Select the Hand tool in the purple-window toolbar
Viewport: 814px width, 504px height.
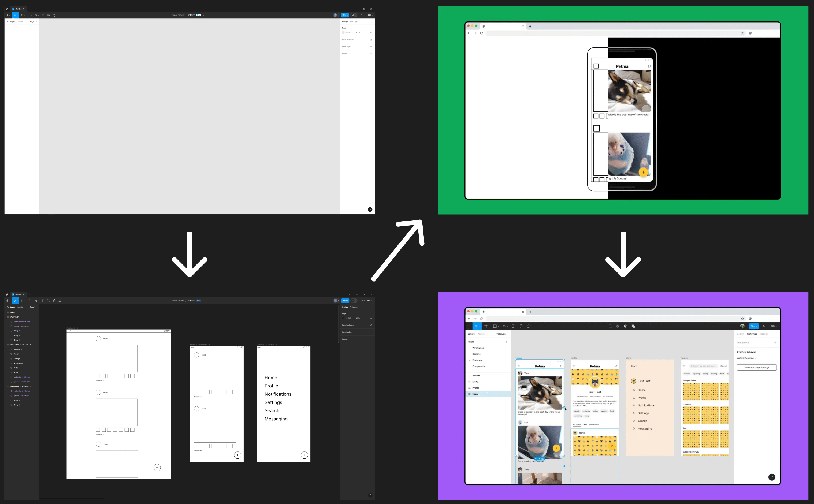coord(521,326)
